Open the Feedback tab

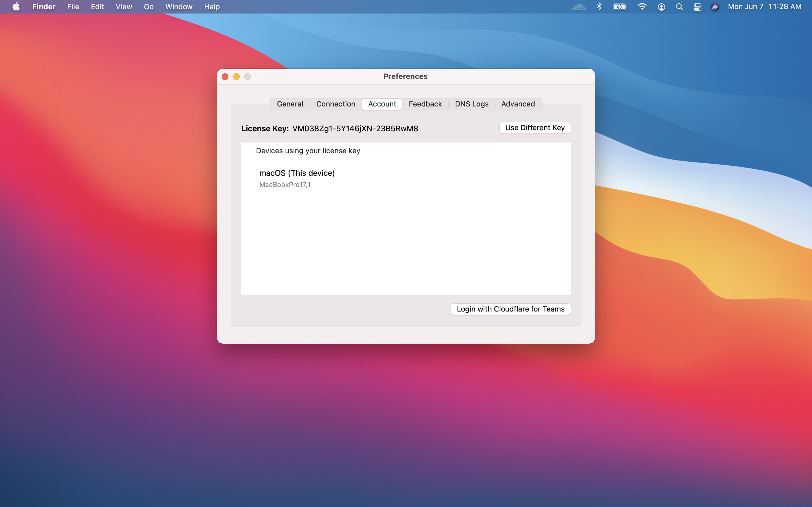click(425, 104)
